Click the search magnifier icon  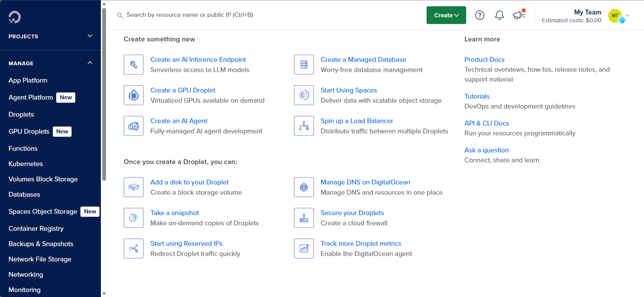(120, 15)
